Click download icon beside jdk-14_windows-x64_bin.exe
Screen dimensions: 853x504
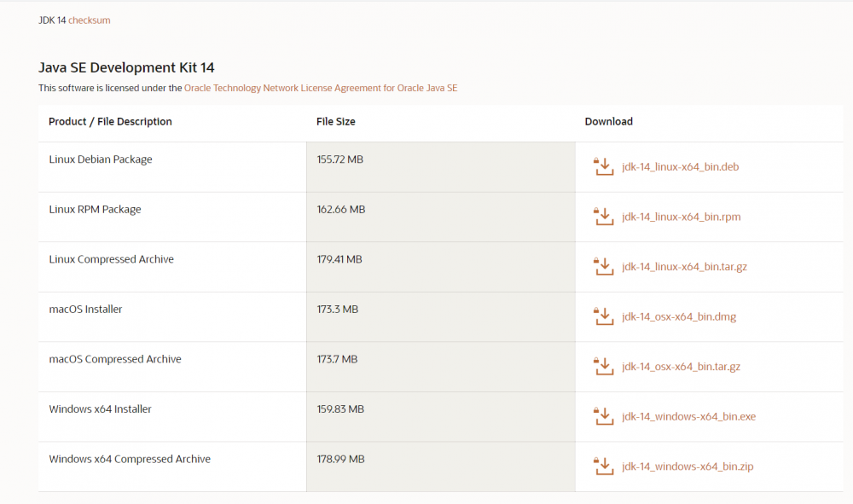[603, 416]
